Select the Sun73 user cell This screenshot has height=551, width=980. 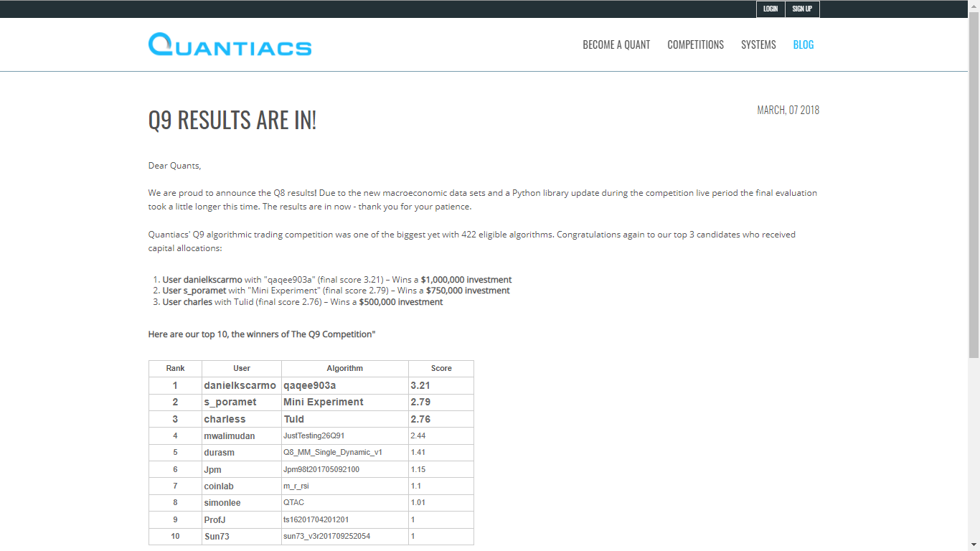(242, 536)
